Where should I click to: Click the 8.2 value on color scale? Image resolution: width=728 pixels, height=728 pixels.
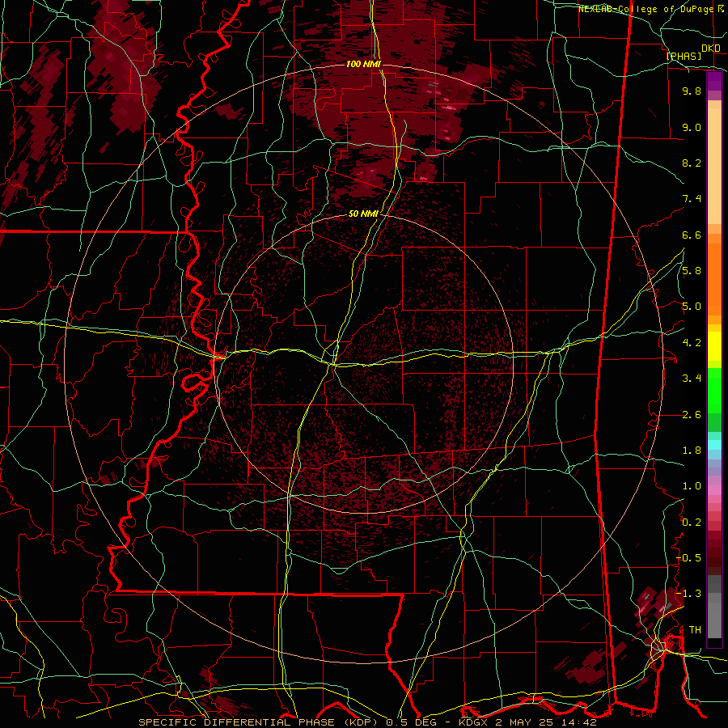pyautogui.click(x=692, y=163)
